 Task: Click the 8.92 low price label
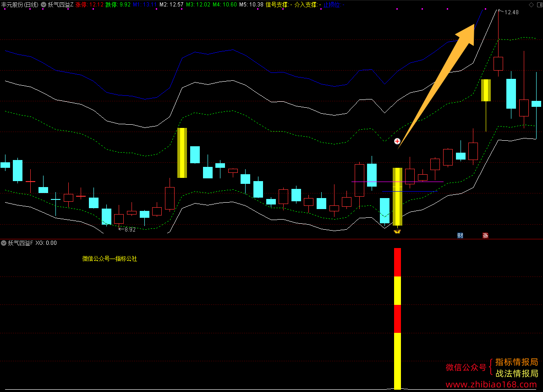click(x=130, y=229)
